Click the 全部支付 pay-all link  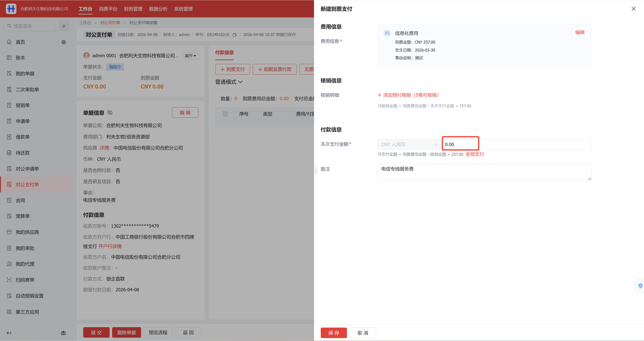pos(474,154)
